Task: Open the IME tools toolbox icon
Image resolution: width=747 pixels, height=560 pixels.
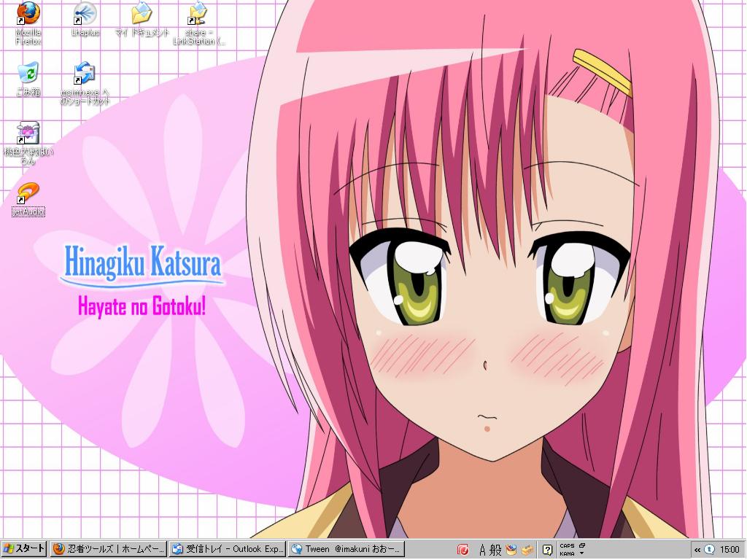Action: click(527, 550)
